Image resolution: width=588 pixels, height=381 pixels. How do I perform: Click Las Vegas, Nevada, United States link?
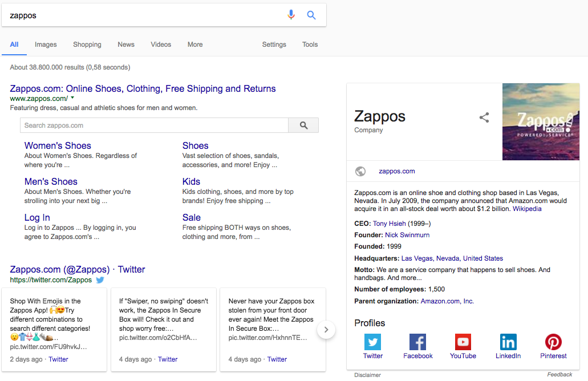coord(452,258)
